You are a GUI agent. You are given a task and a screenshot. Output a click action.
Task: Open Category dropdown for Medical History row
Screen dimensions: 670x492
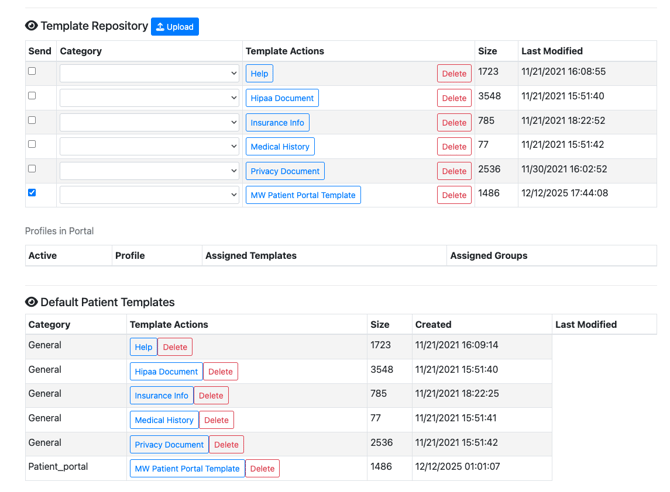(x=149, y=147)
